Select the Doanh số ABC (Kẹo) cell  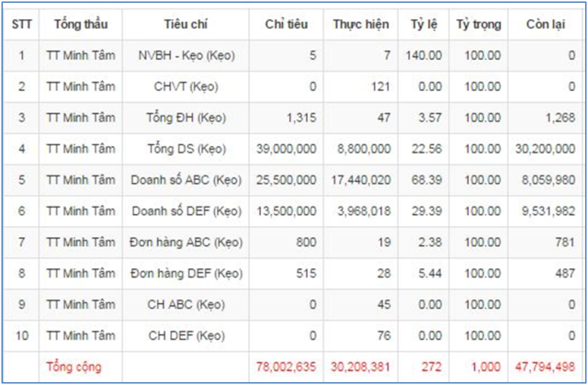click(186, 180)
